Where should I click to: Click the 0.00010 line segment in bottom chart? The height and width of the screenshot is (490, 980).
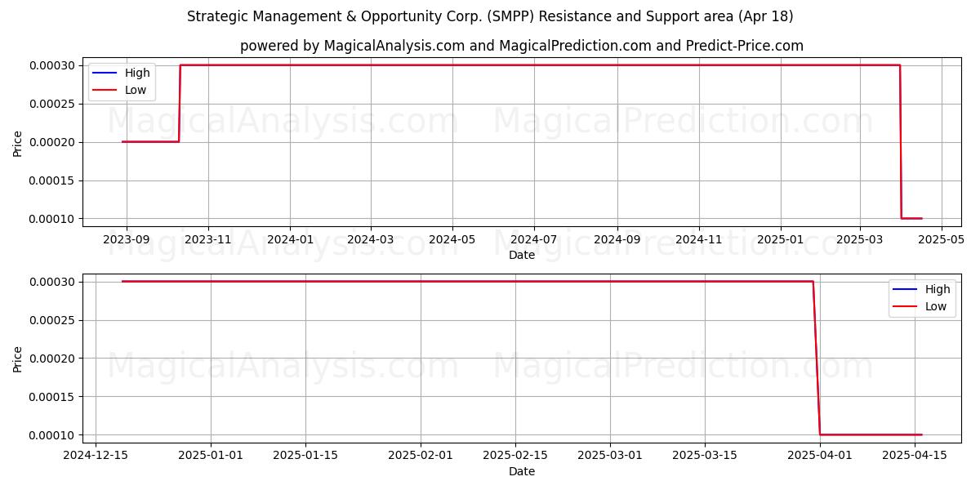(871, 434)
